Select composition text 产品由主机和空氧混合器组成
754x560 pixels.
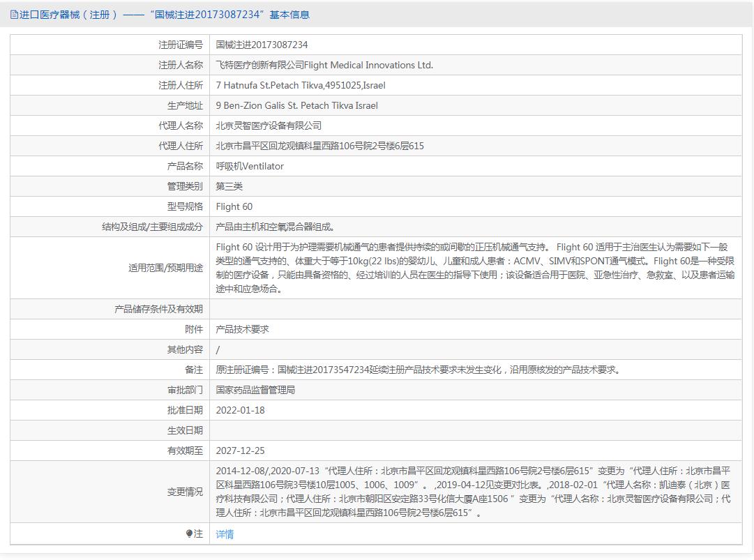(x=275, y=227)
